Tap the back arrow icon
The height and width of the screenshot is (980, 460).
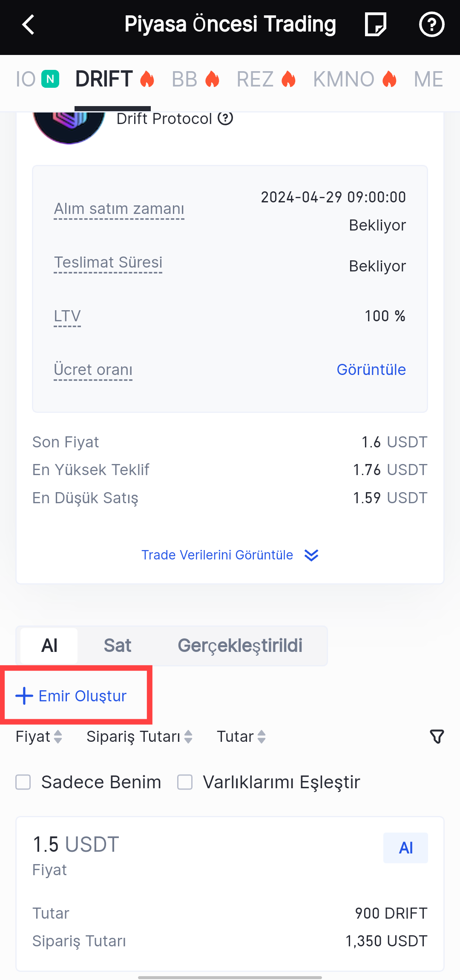28,25
